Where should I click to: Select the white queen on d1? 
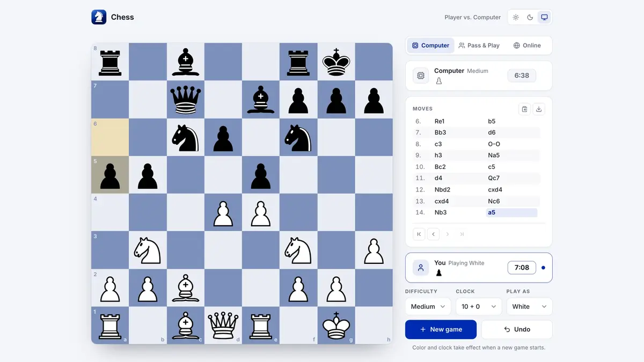pos(223,325)
